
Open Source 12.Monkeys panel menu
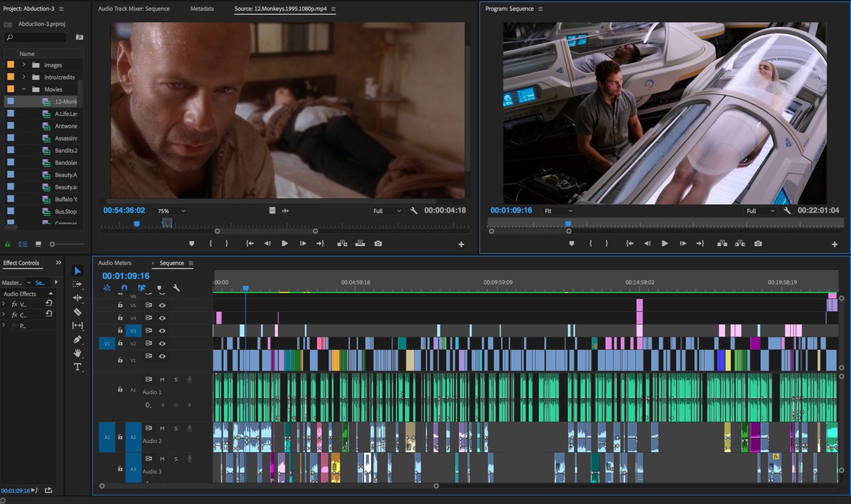333,9
